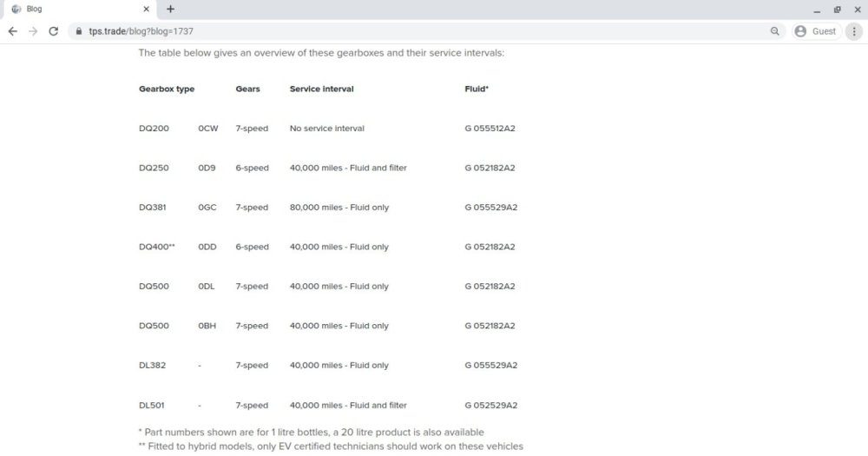Click fluid code G 055512A2
This screenshot has height=456, width=868.
[490, 129]
